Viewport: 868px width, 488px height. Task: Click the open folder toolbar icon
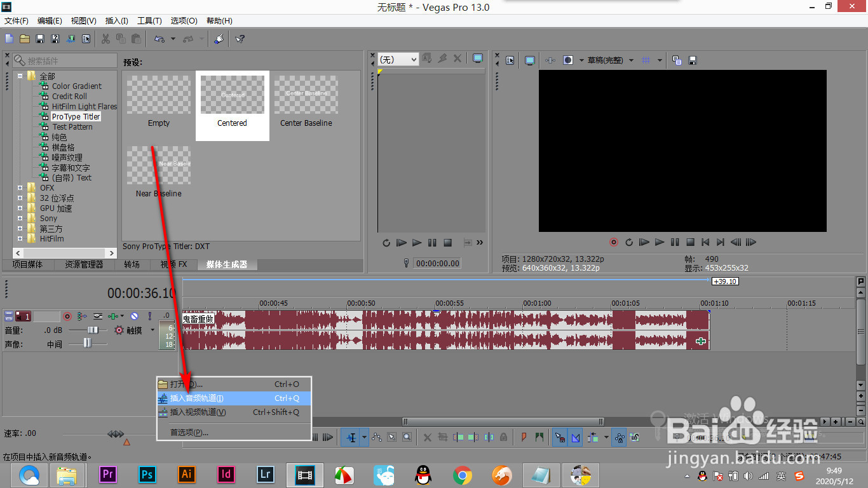pyautogui.click(x=24, y=39)
